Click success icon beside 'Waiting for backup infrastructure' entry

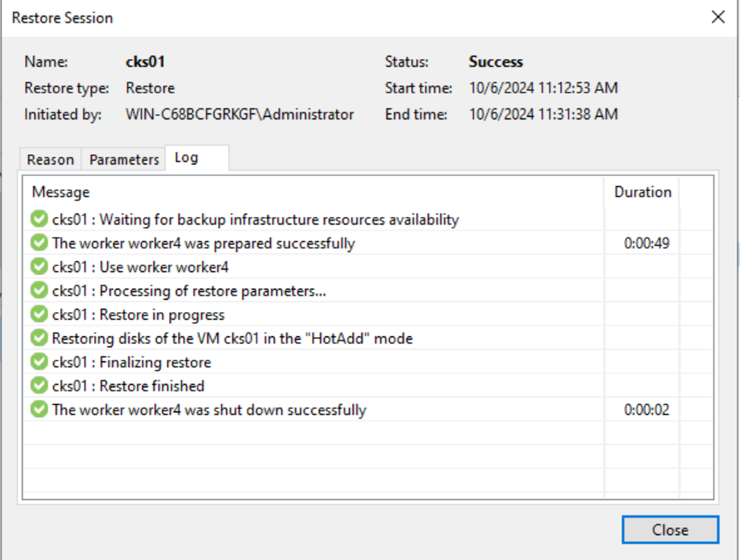[39, 220]
